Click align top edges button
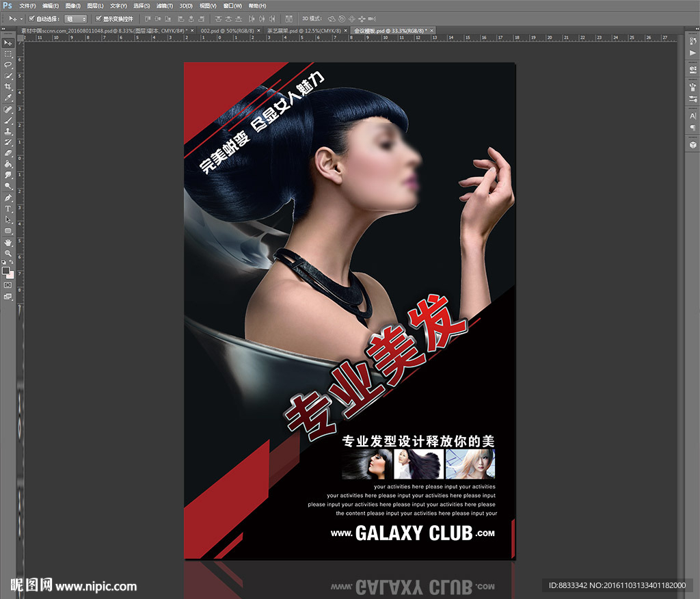 148,18
